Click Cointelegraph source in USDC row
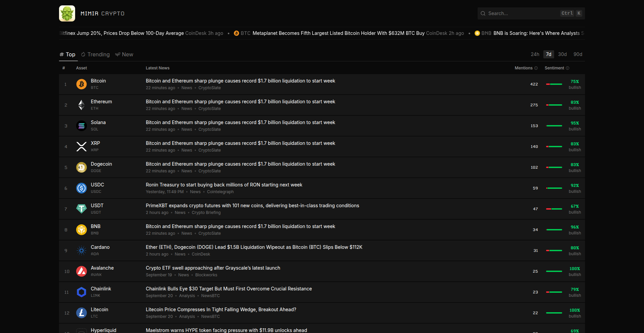Viewport: 644px width, 333px height. pos(220,192)
